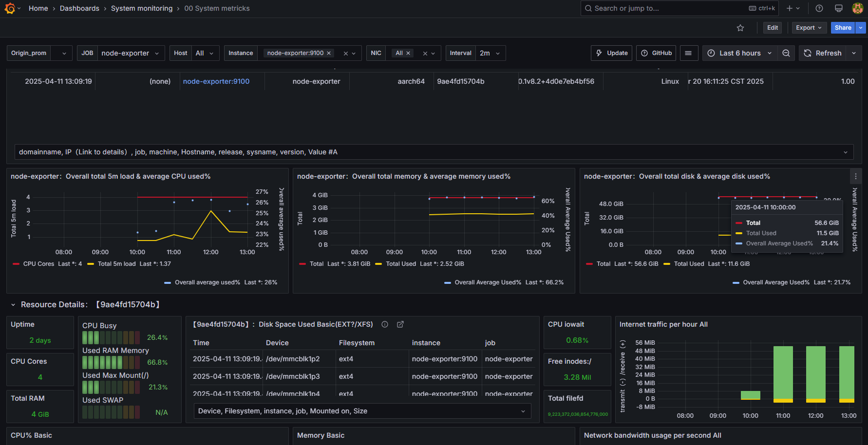
Task: Click the info icon on Disk Space panel
Action: pos(384,324)
